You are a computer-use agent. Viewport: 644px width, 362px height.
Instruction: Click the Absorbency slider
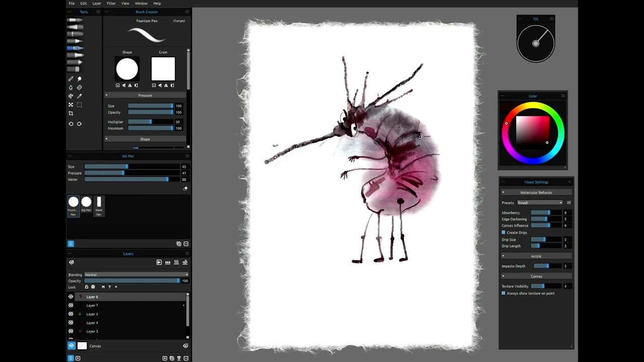[546, 213]
